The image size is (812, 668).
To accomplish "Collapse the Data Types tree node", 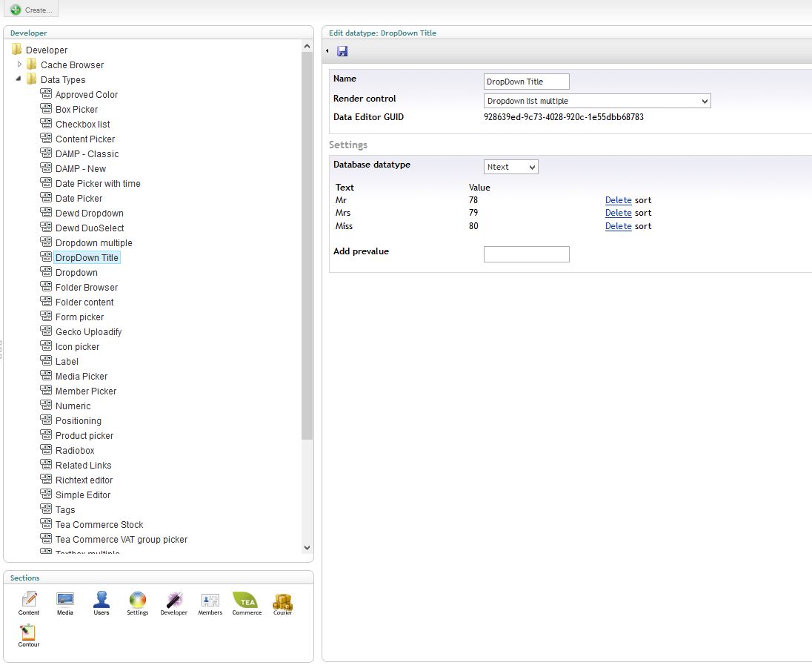I will 19,79.
